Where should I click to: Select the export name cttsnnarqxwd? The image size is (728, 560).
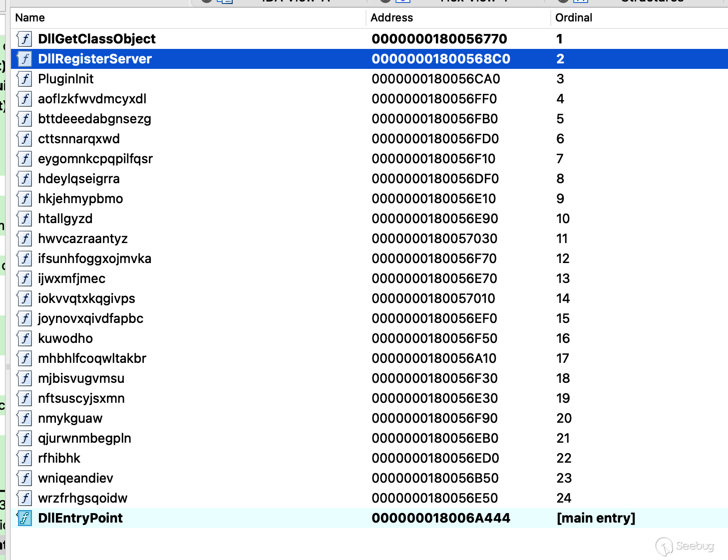point(79,138)
